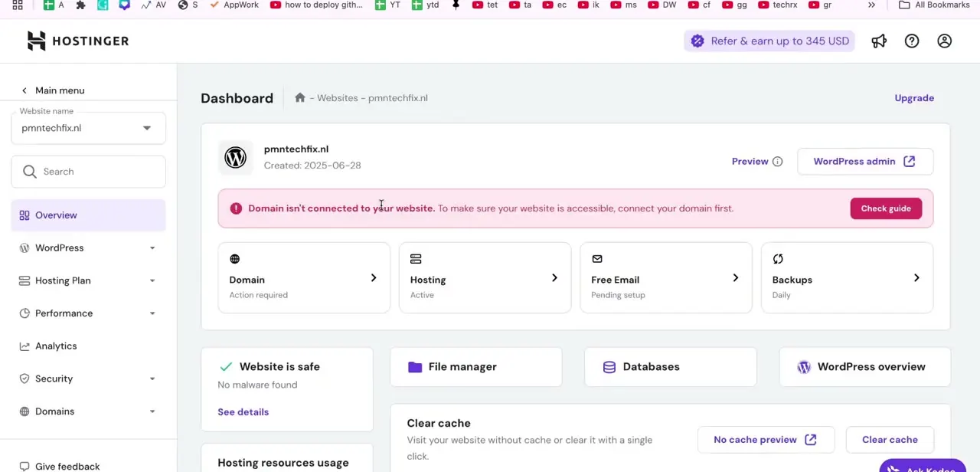Screen dimensions: 980x472
Task: Open the All Bookmarks folder
Action: click(934, 5)
